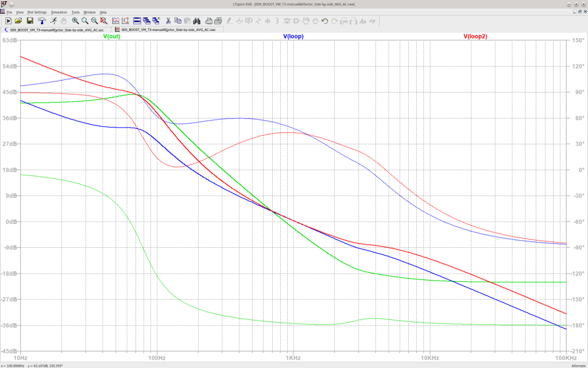588x368 pixels.
Task: Click the LTspice application icon in menu bar
Action: (x=3, y=12)
